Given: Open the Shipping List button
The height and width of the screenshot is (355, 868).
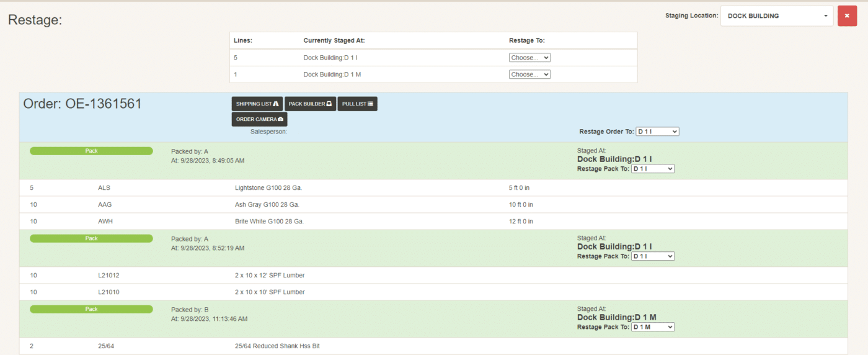Looking at the screenshot, I should 257,104.
